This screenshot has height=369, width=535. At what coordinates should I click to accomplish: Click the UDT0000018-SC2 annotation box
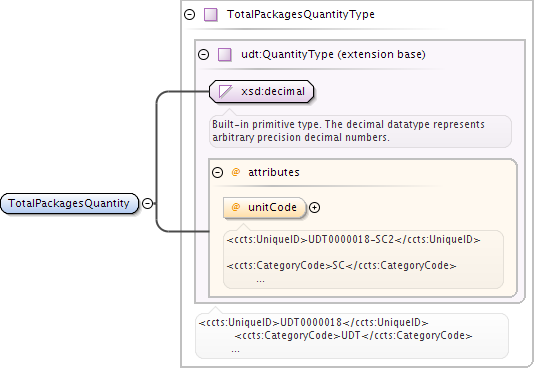pos(363,259)
